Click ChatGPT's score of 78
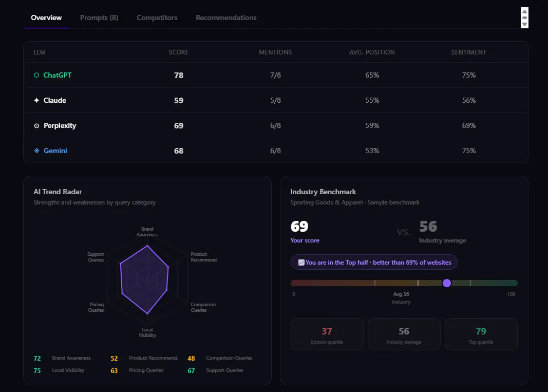 [x=179, y=75]
